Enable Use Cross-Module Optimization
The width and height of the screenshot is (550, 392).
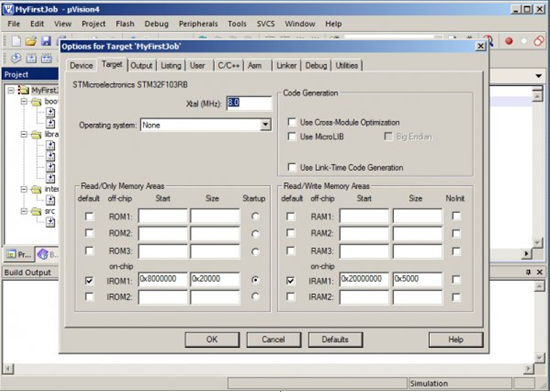pos(292,122)
